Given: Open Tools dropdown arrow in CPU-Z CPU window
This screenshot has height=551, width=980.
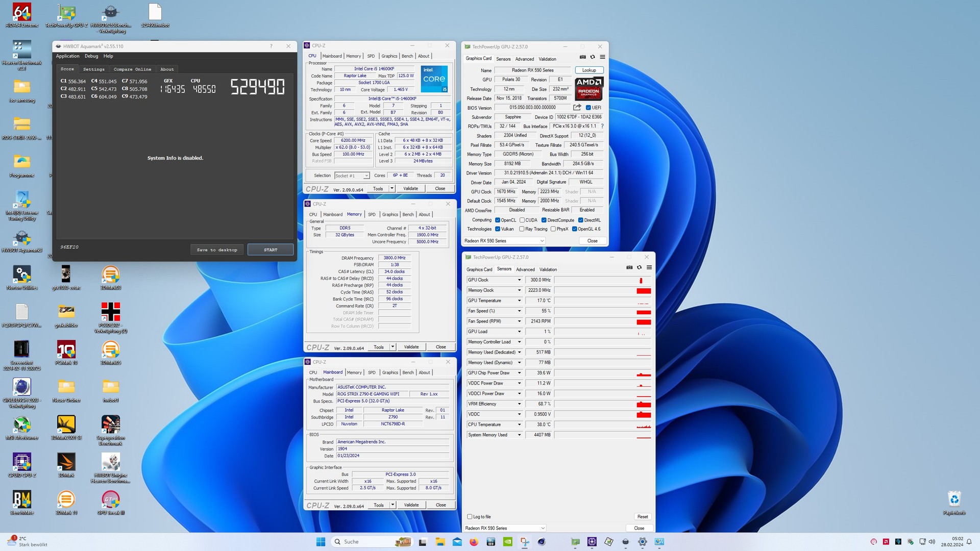Looking at the screenshot, I should click(392, 189).
